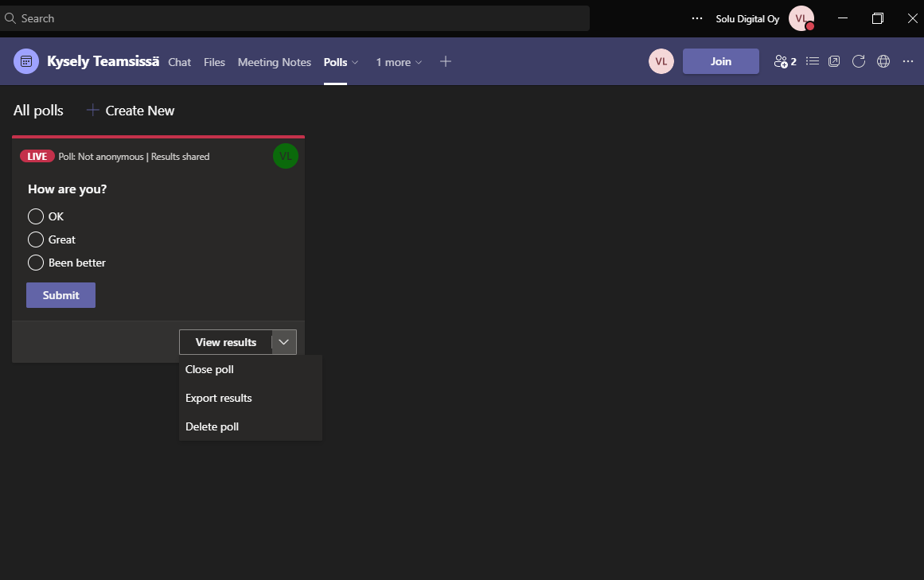
Task: Click the Search field at top
Action: click(x=294, y=18)
